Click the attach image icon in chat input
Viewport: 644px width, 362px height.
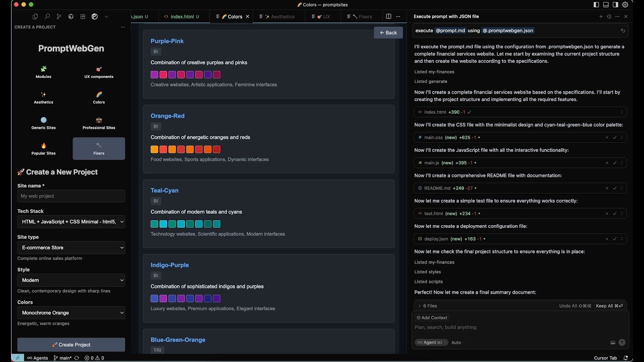[x=613, y=342]
